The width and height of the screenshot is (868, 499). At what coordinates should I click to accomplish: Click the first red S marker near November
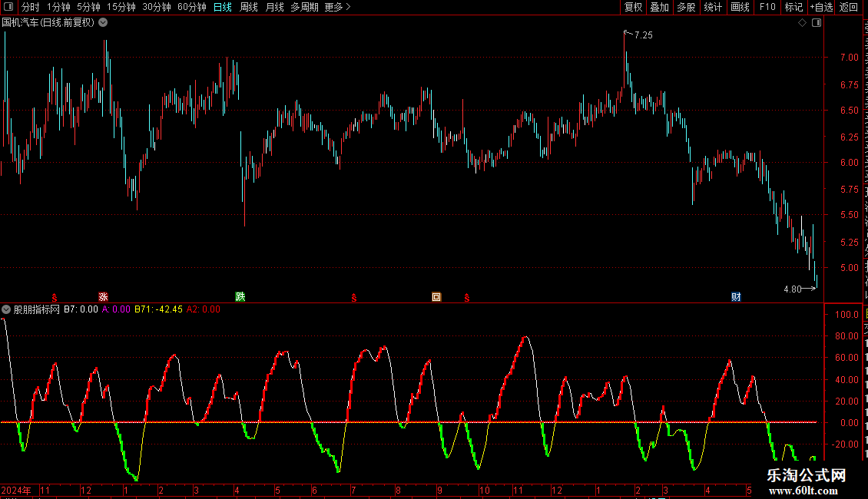(x=55, y=298)
